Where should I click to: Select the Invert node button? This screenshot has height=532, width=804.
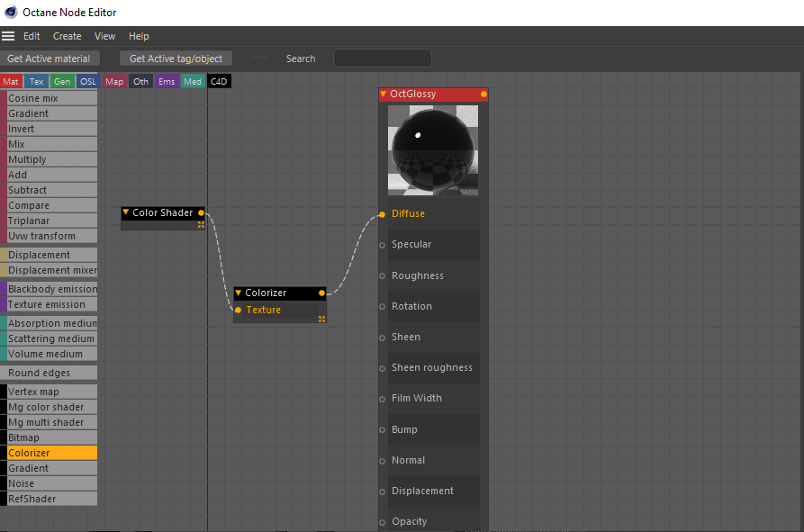click(49, 129)
